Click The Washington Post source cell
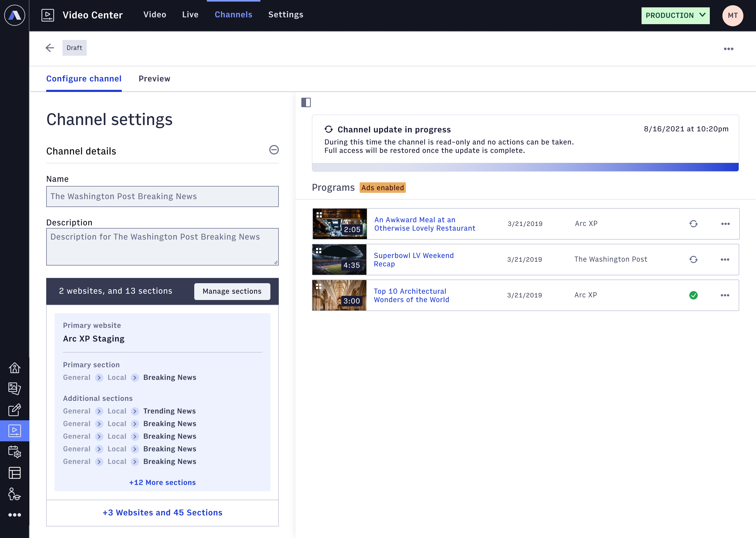Screen dimensions: 756x538 [x=611, y=259]
